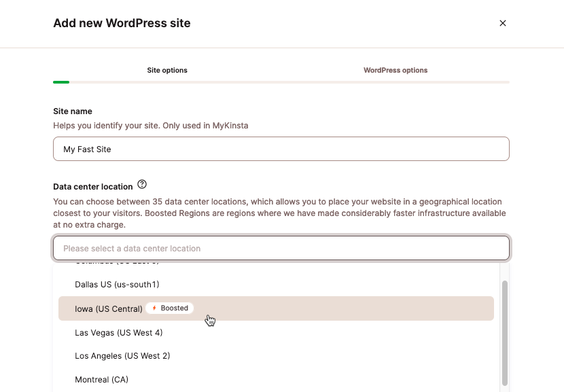Select the partially hidden Columbus option
This screenshot has height=392, width=564.
pos(116,263)
